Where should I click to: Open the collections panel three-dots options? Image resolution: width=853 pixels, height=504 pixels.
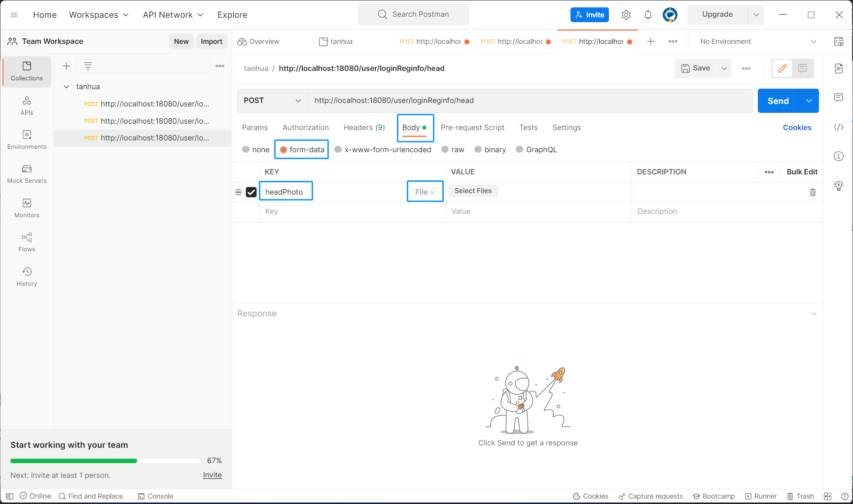point(220,66)
